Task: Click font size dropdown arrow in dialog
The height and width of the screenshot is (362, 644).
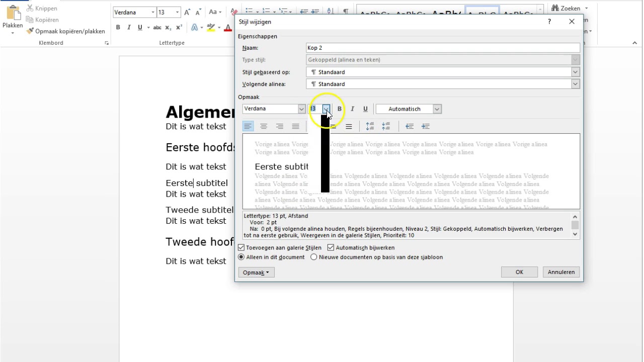Action: [326, 109]
